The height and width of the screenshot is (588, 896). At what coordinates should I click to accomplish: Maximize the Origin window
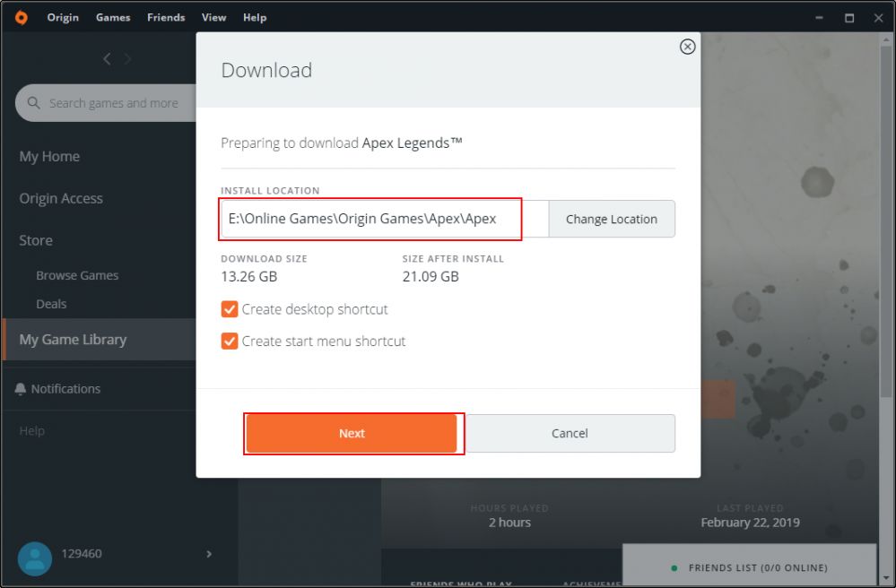click(x=849, y=18)
